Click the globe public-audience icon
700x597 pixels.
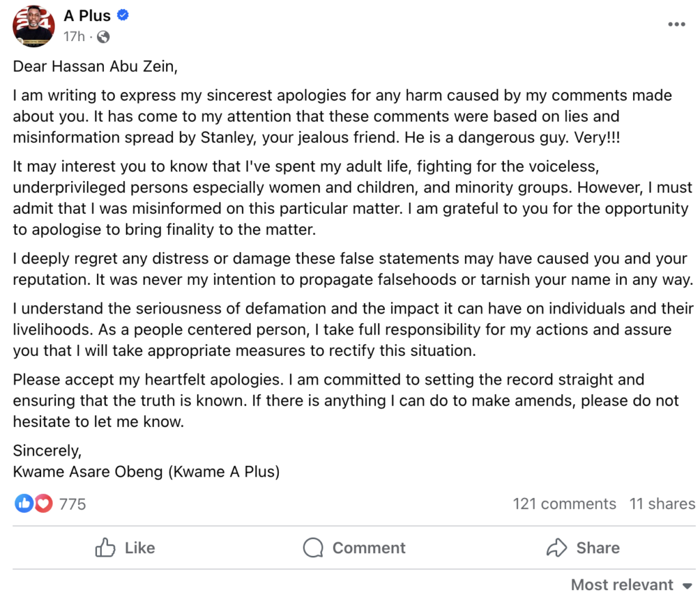tap(103, 37)
